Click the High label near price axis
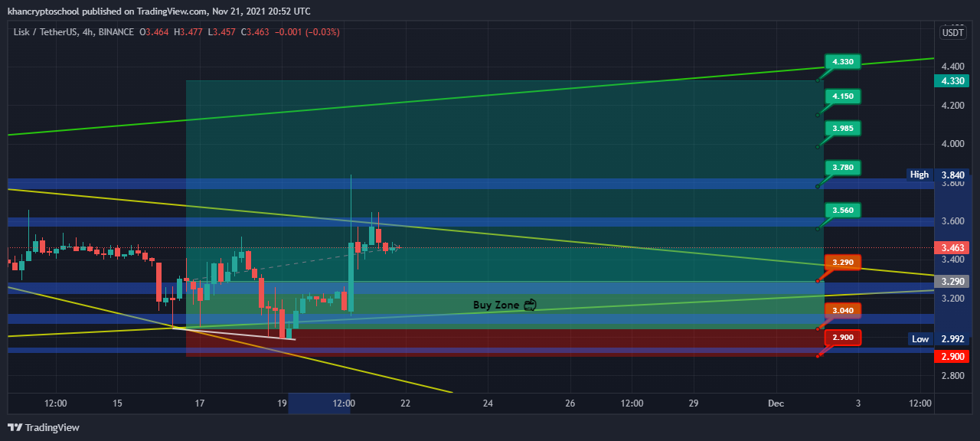This screenshot has width=980, height=441. point(920,175)
